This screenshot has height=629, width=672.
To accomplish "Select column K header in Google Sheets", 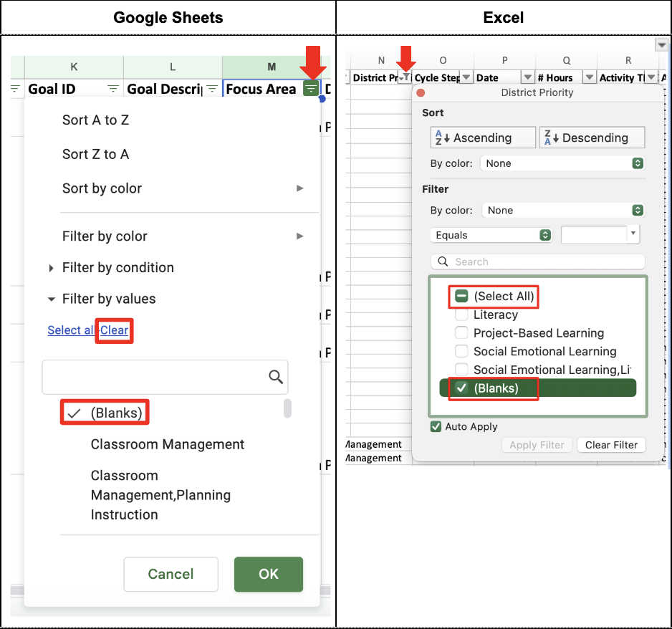I will [x=74, y=67].
